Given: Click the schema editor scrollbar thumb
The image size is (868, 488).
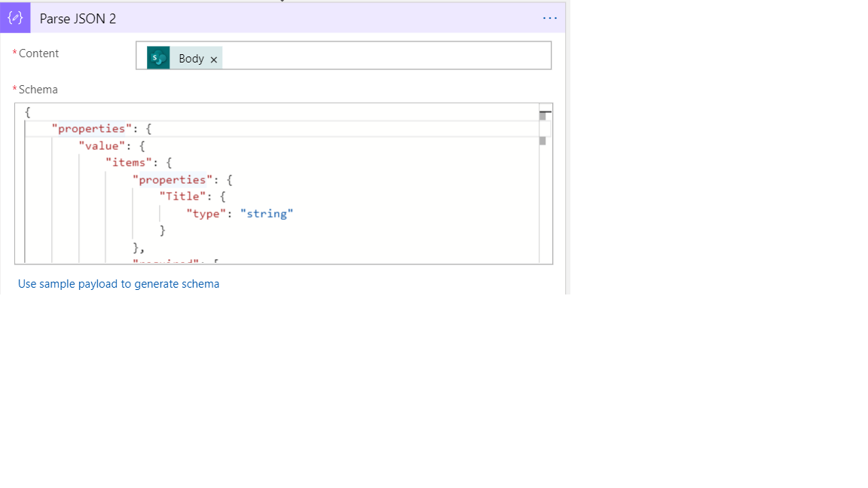Looking at the screenshot, I should (x=543, y=142).
